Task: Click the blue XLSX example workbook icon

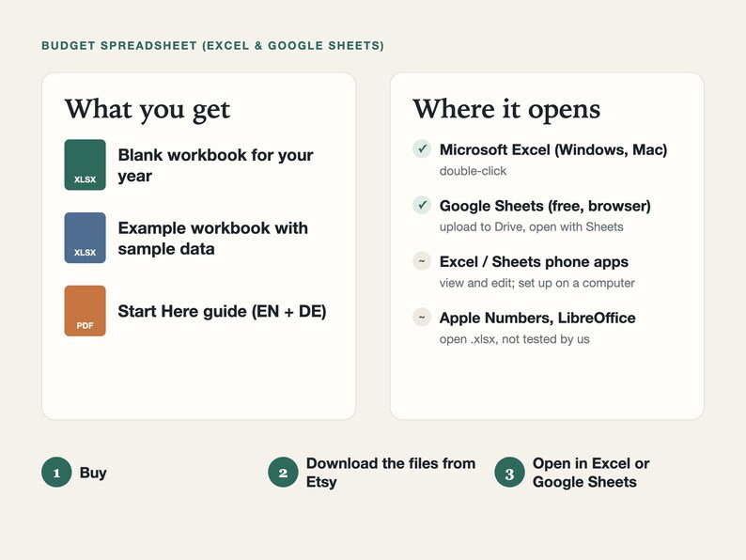Action: [x=85, y=238]
